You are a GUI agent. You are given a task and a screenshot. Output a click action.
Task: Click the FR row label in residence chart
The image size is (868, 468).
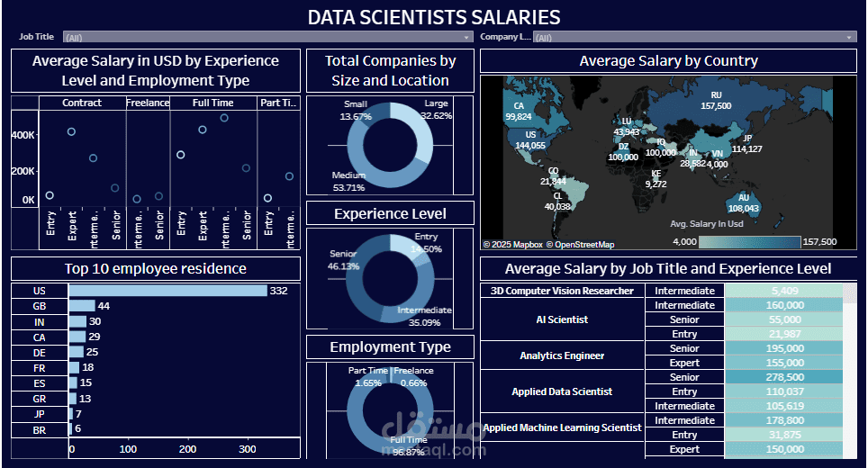pos(40,368)
